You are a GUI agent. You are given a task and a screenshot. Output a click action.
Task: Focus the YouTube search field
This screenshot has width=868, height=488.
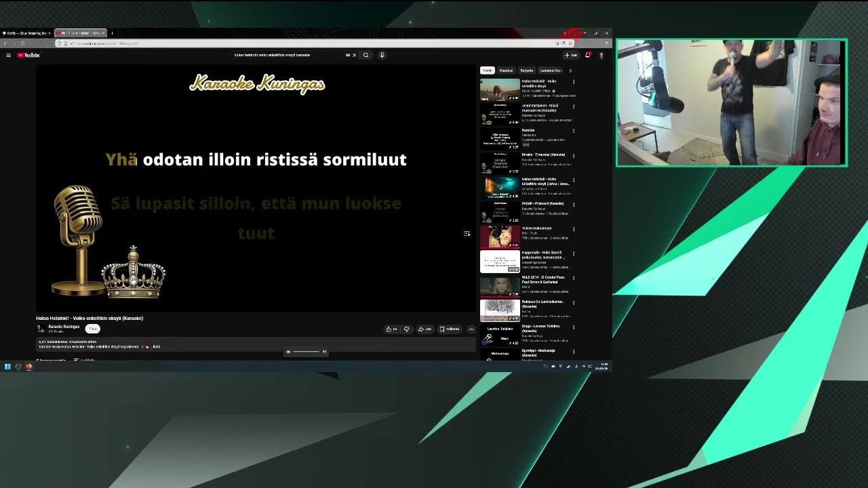[290, 55]
